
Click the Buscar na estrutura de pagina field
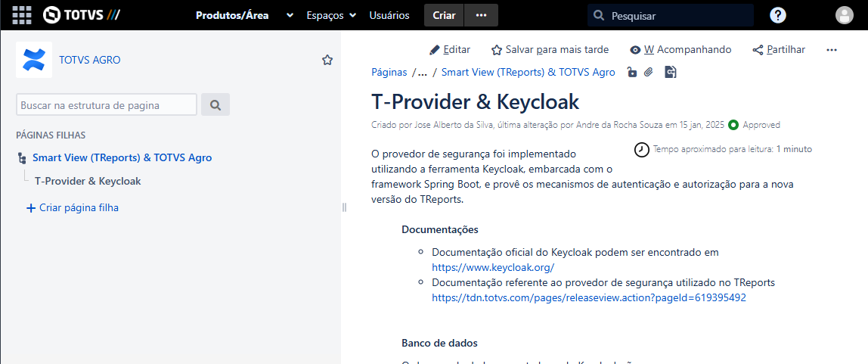click(x=107, y=104)
